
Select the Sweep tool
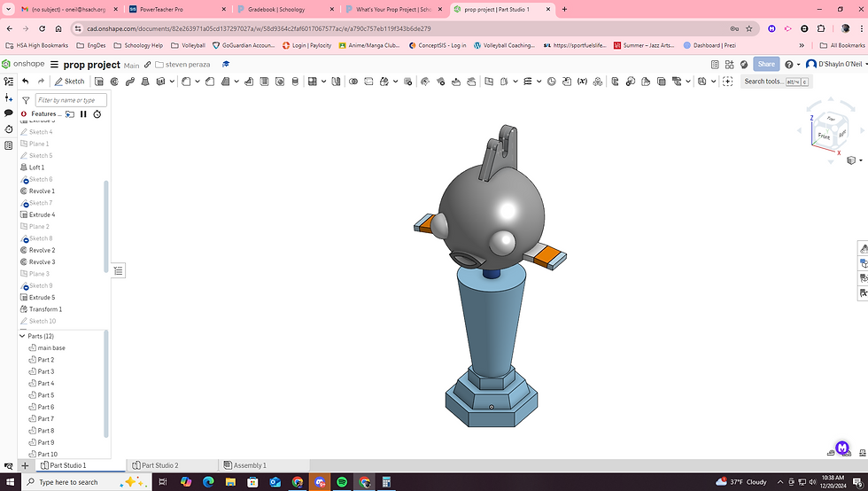coord(130,82)
